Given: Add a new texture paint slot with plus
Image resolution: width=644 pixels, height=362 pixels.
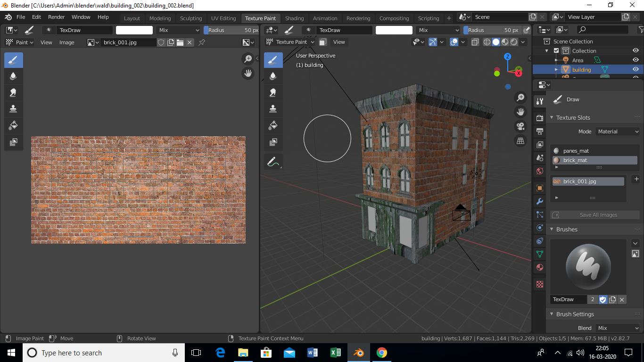Looking at the screenshot, I should click(636, 179).
